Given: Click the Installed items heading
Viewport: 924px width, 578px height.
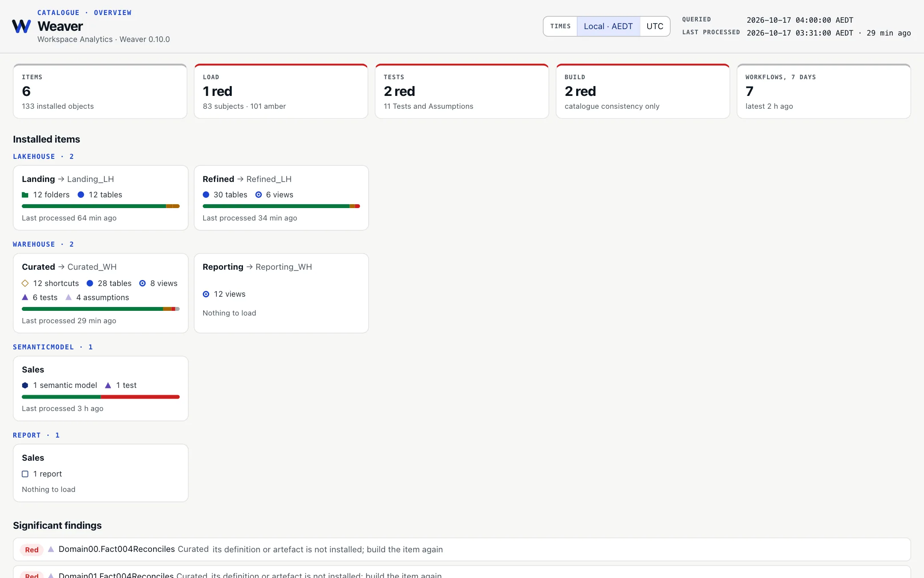Looking at the screenshot, I should click(x=47, y=139).
